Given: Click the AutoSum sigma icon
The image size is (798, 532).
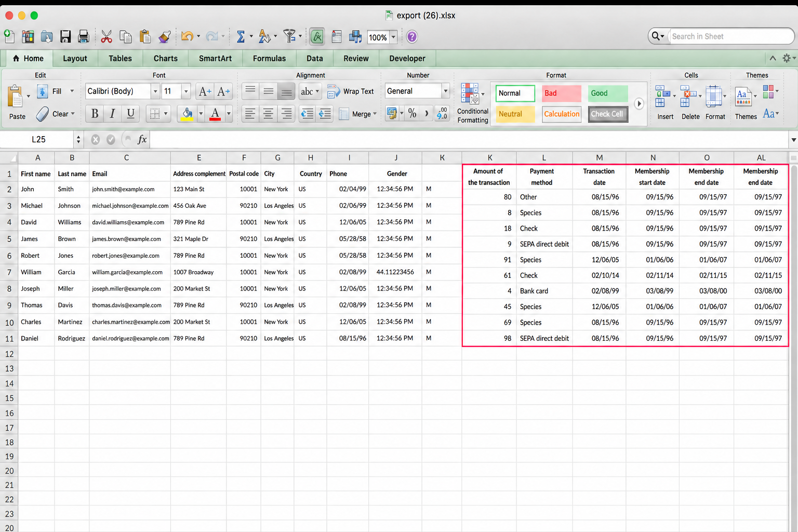Looking at the screenshot, I should tap(241, 36).
